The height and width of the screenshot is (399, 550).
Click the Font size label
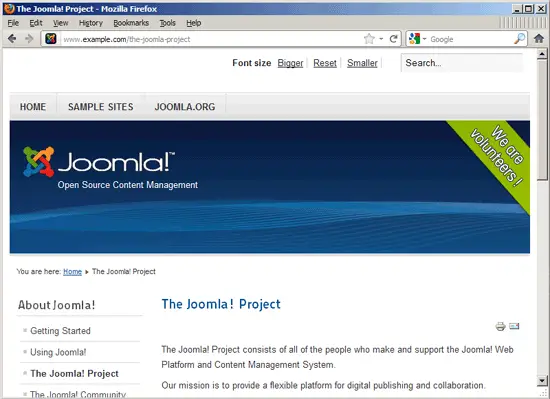point(251,63)
